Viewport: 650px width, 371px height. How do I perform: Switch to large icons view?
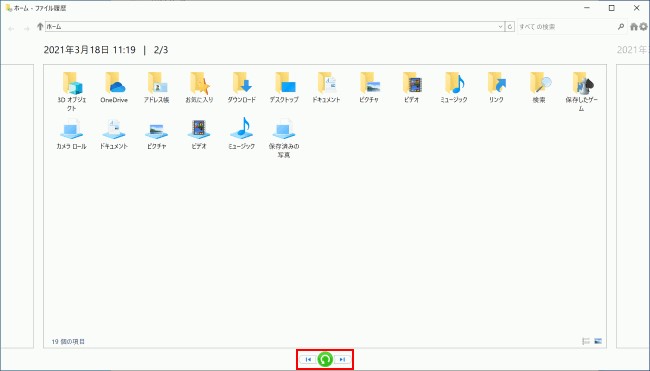coord(598,341)
